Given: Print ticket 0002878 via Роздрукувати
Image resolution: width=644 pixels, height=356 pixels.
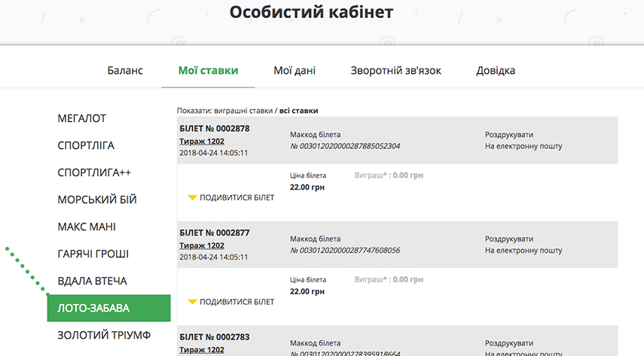Looking at the screenshot, I should (509, 135).
